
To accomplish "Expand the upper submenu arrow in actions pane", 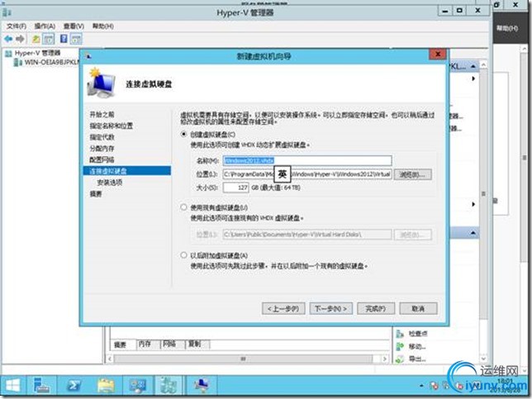I will [473, 78].
